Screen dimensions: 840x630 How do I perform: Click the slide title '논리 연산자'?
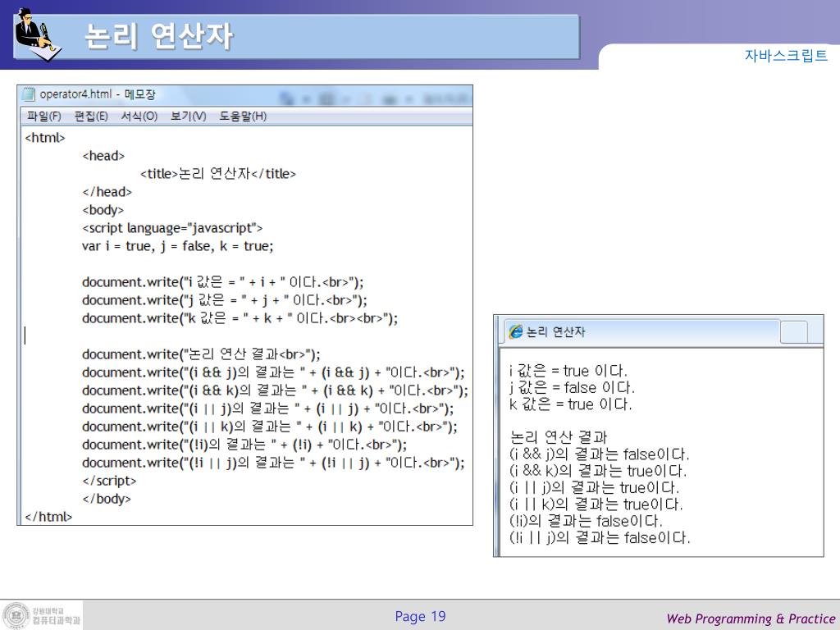158,36
